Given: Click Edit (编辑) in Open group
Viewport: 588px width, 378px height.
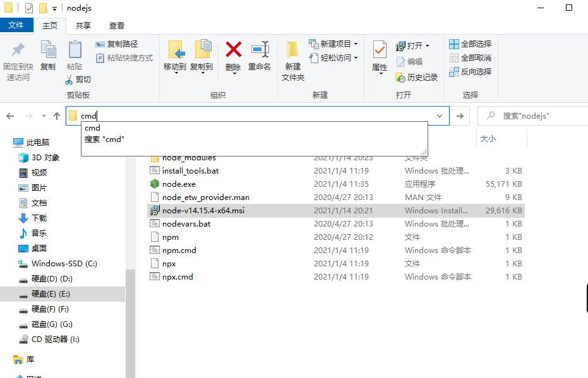Looking at the screenshot, I should (x=409, y=61).
